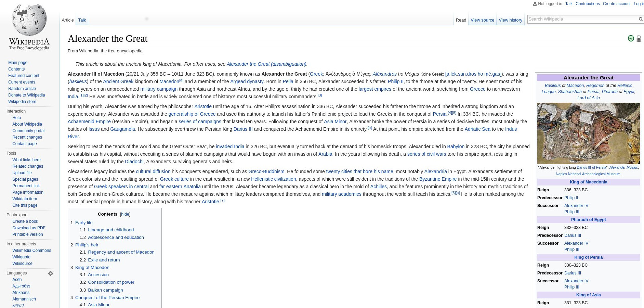Click the search magnifier icon

tap(641, 19)
